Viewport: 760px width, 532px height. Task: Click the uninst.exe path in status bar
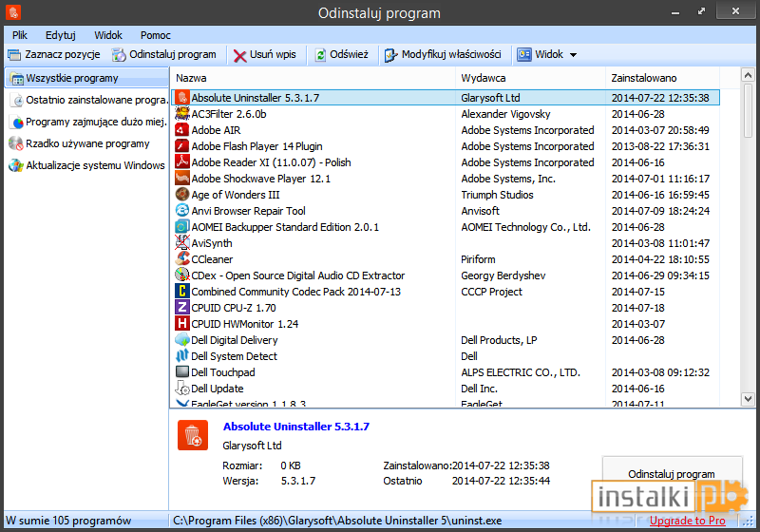point(337,521)
